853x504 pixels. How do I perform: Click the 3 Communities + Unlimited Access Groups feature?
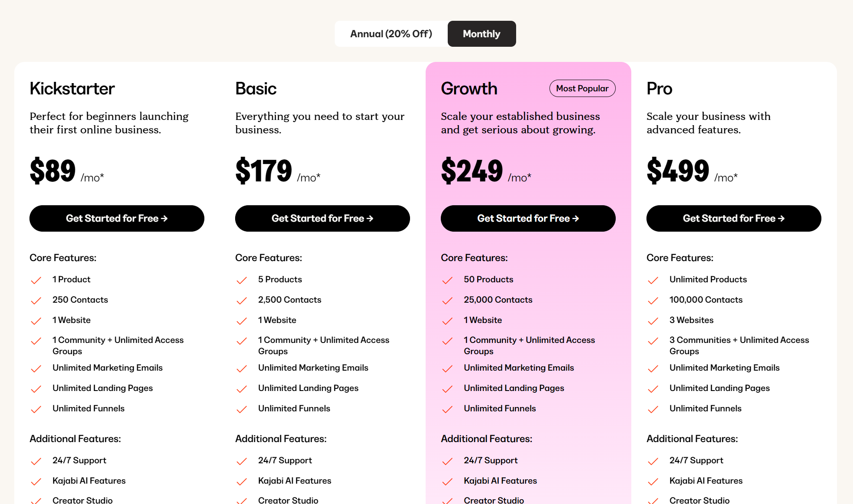tap(739, 346)
